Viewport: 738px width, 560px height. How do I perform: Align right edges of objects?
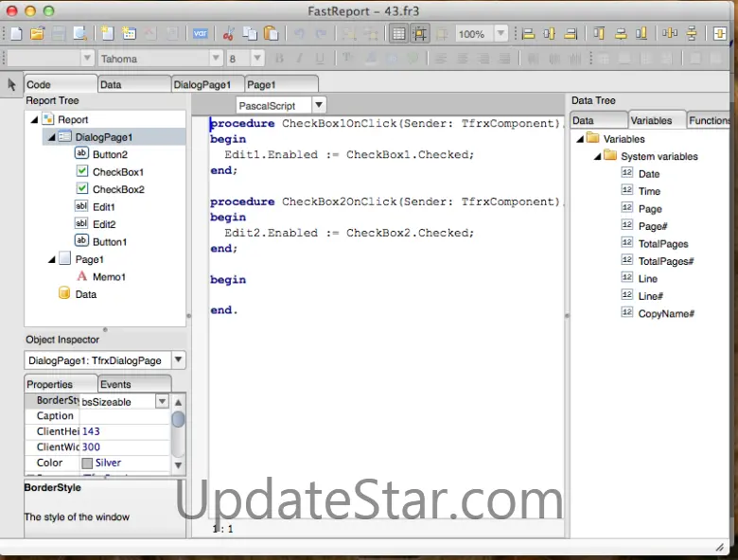(571, 33)
